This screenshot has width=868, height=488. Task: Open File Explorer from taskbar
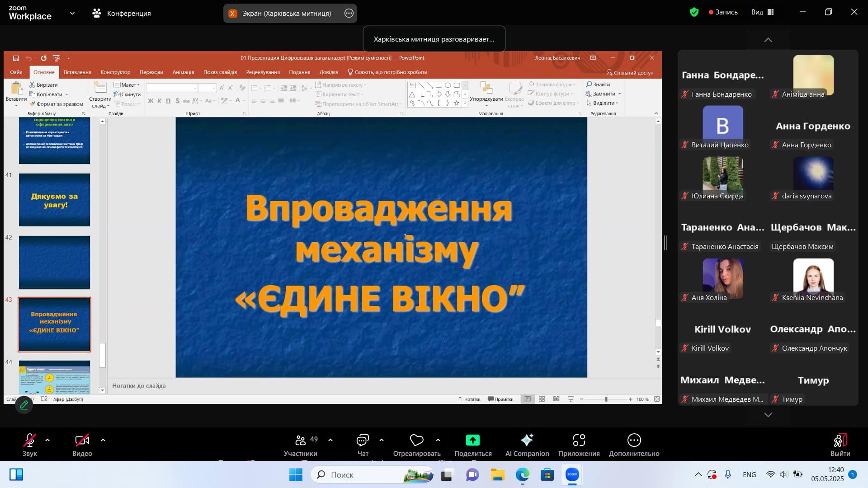tap(498, 474)
